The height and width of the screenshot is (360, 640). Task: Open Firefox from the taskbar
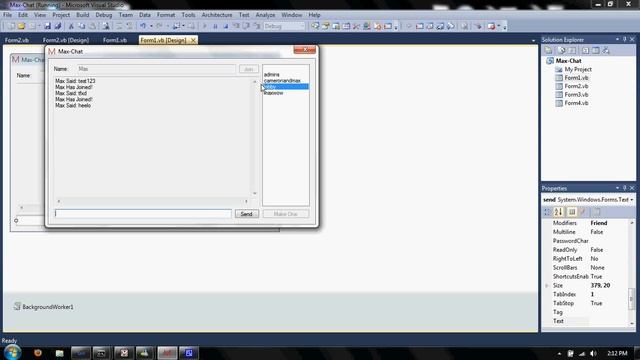(38, 353)
